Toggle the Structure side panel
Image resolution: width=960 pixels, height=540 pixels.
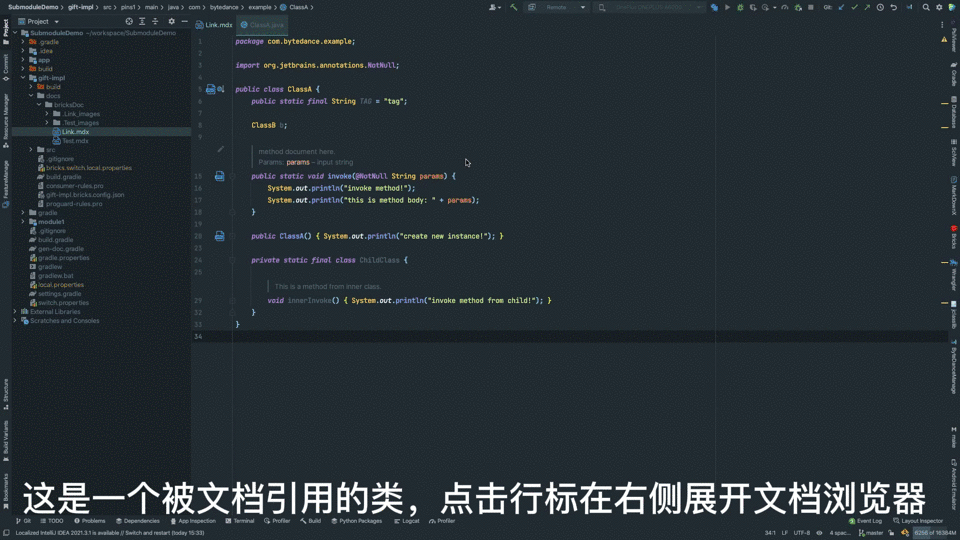pyautogui.click(x=6, y=394)
